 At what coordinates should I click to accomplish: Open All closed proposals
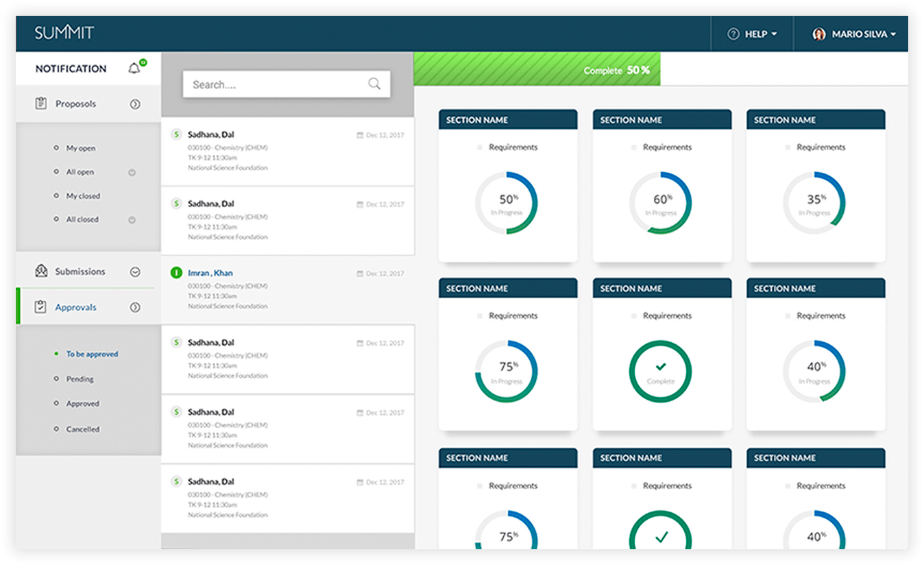82,219
